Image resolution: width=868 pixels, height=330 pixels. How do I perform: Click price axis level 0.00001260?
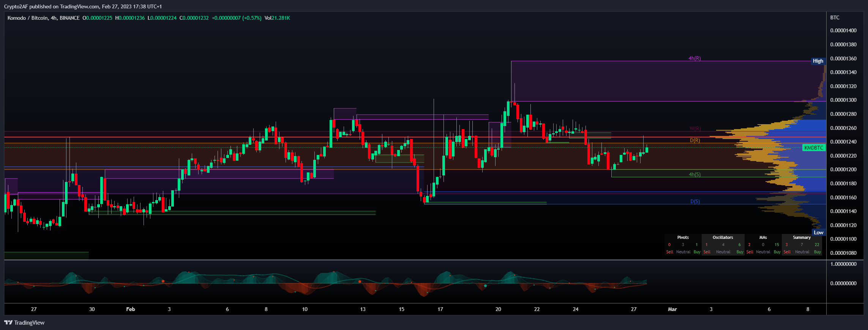coord(843,128)
